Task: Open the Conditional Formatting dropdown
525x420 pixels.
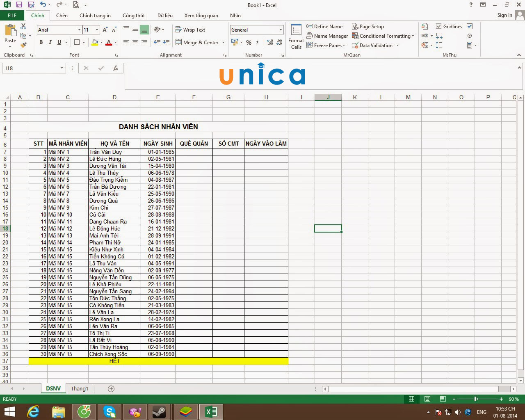Action: pyautogui.click(x=383, y=36)
